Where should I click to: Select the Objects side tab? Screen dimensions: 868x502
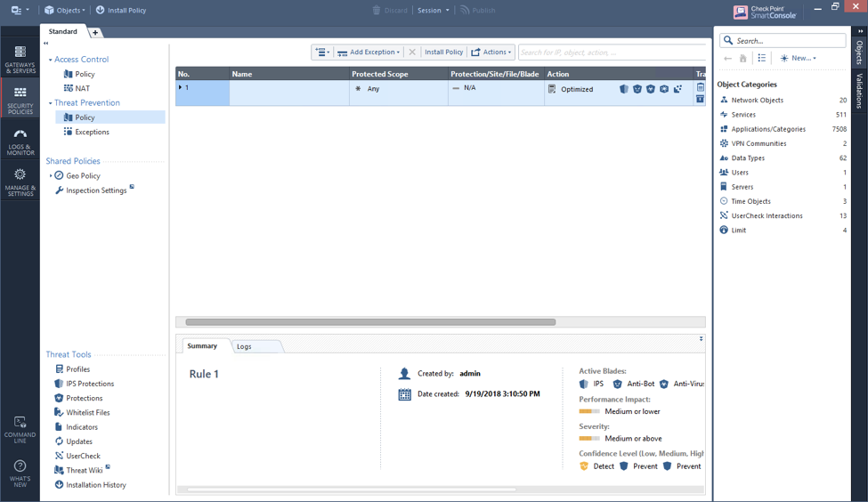pyautogui.click(x=859, y=53)
